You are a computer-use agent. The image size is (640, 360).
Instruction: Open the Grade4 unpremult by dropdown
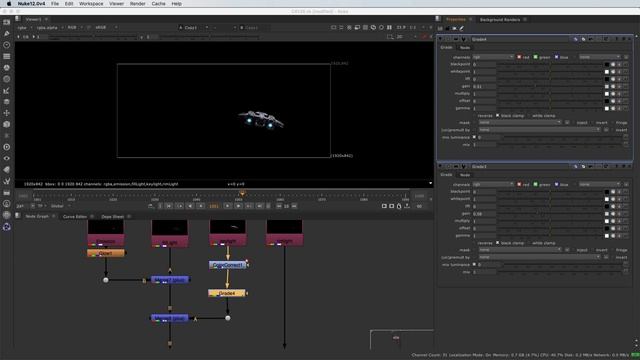click(x=540, y=130)
